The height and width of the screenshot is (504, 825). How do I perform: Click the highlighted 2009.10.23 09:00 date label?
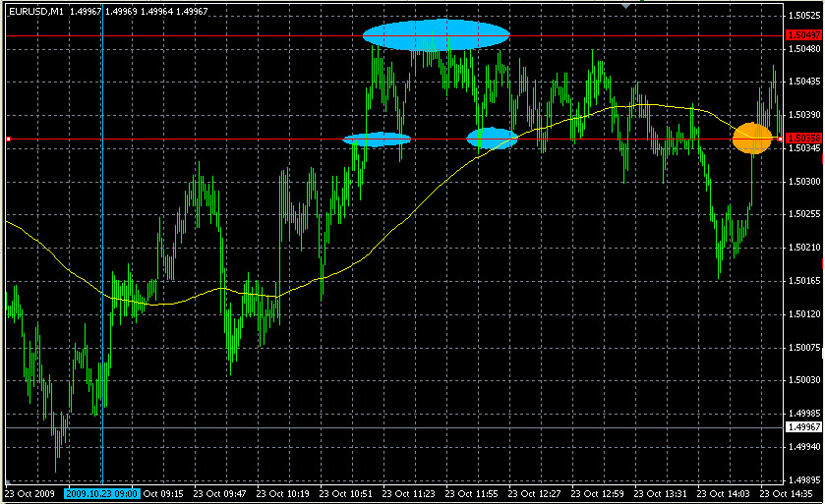point(101,494)
